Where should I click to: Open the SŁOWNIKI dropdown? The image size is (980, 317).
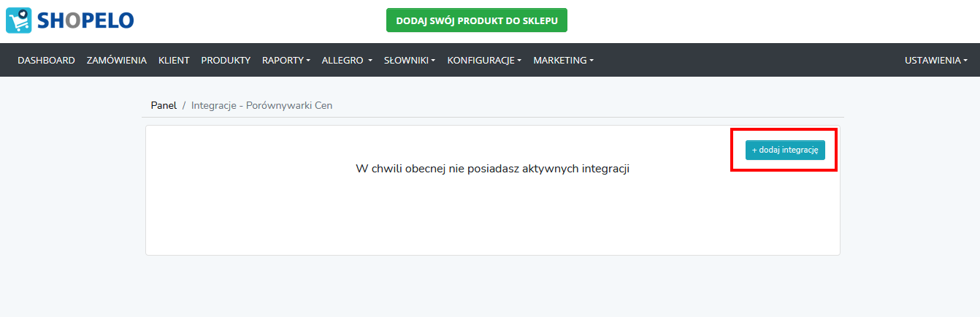tap(410, 60)
